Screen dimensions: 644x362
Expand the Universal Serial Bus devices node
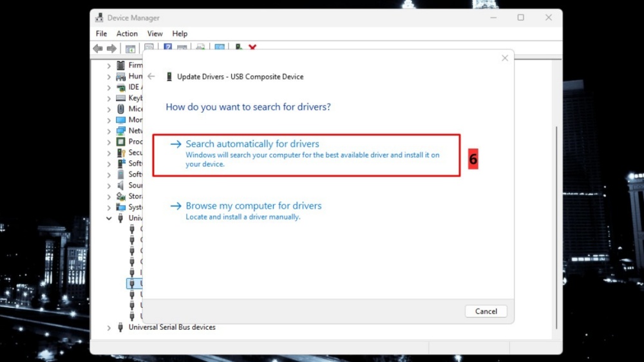[x=109, y=328]
